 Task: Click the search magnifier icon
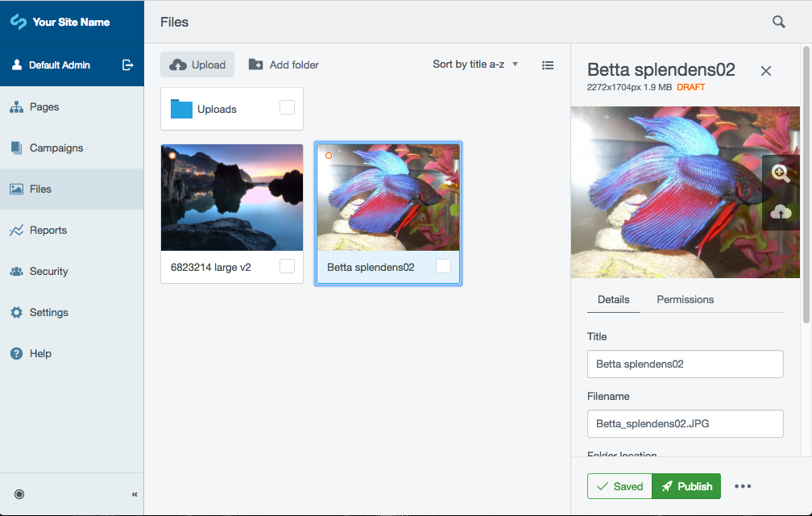778,22
